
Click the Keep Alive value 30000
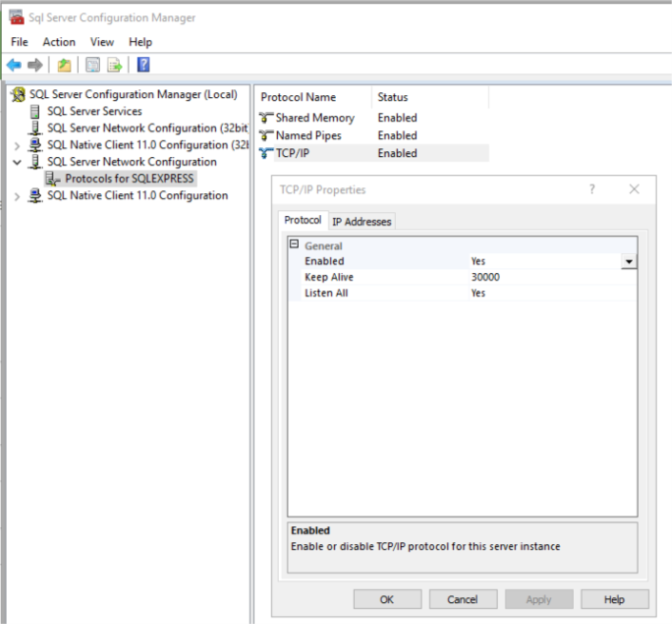[485, 277]
